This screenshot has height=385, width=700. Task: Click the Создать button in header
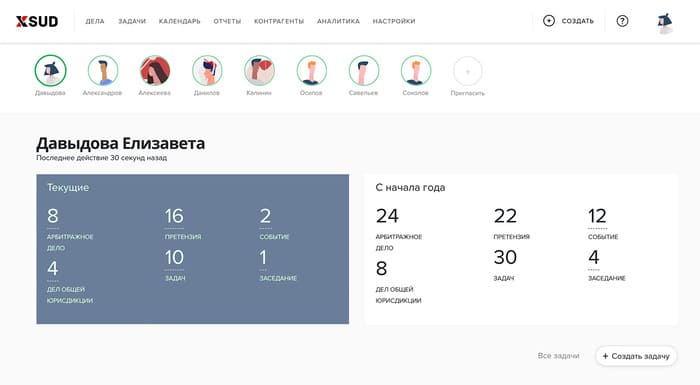(568, 21)
